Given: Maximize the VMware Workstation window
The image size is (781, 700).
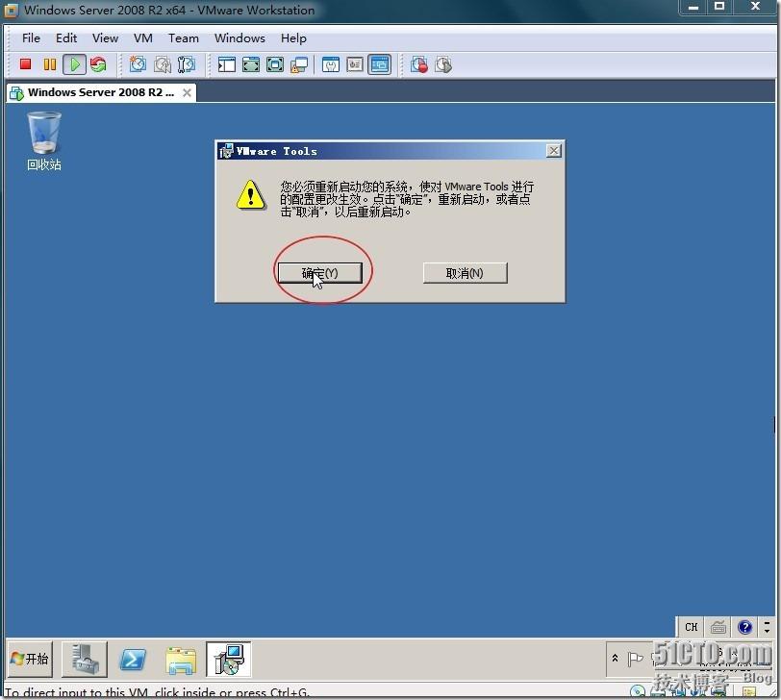Looking at the screenshot, I should (x=719, y=7).
